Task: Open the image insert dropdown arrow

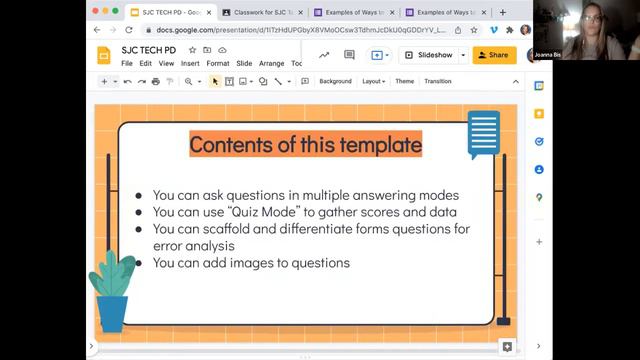Action: [x=251, y=82]
